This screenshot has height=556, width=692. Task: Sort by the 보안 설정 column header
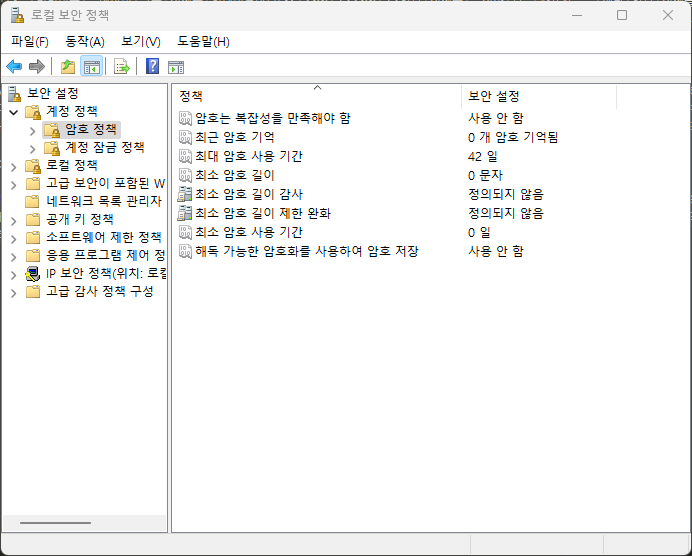[538, 96]
